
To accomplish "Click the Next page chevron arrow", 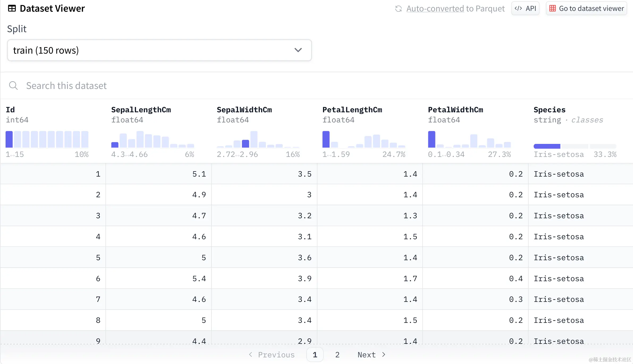I will [x=384, y=355].
